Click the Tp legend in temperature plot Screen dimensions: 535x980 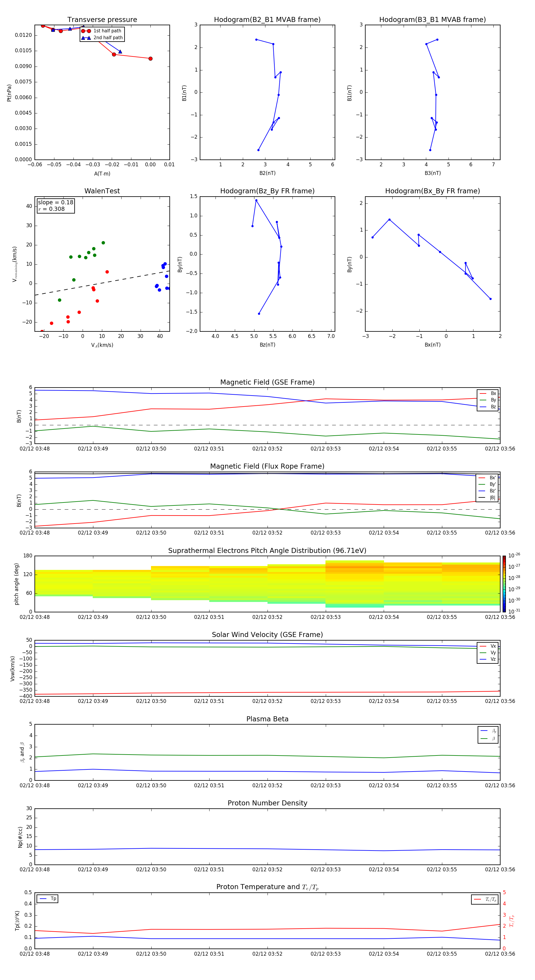[x=48, y=899]
